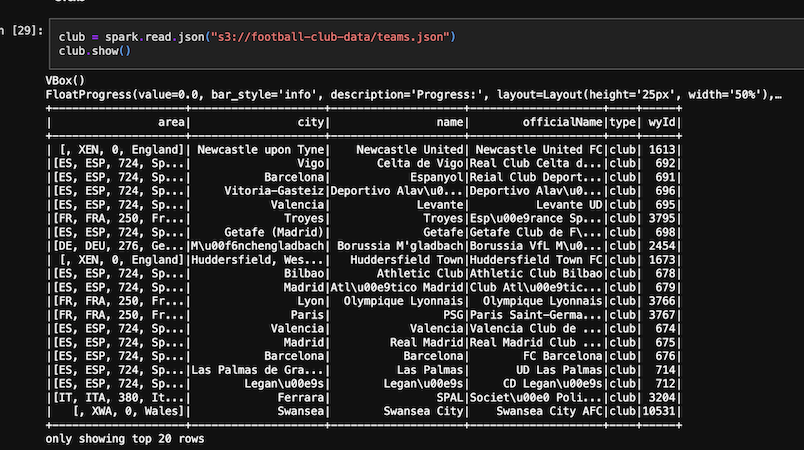The width and height of the screenshot is (804, 450).
Task: Click 'Swansea City AFC' official name cell
Action: [x=549, y=411]
